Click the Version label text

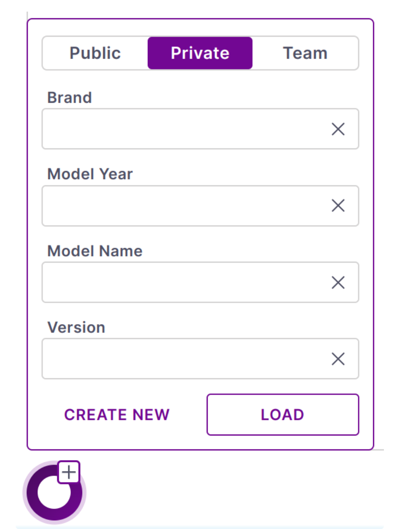coord(76,327)
